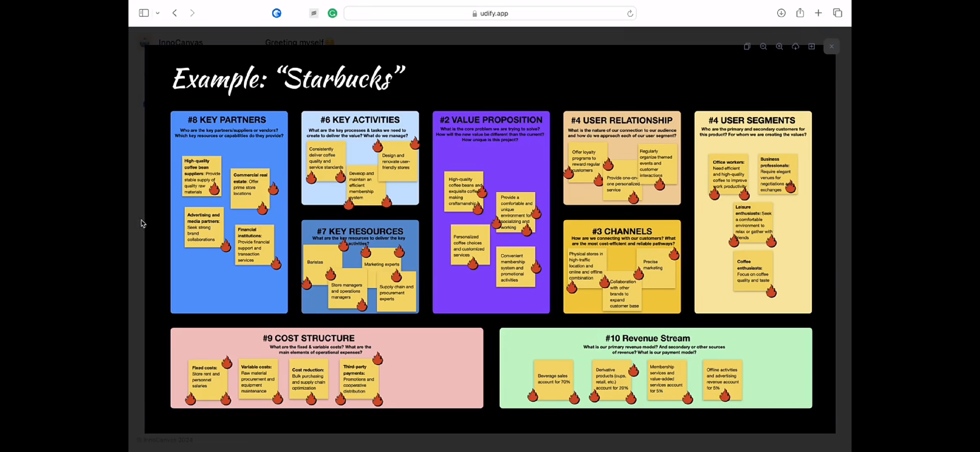Click the "#8 KEY PARTNERS" heading
980x452 pixels.
click(x=227, y=120)
